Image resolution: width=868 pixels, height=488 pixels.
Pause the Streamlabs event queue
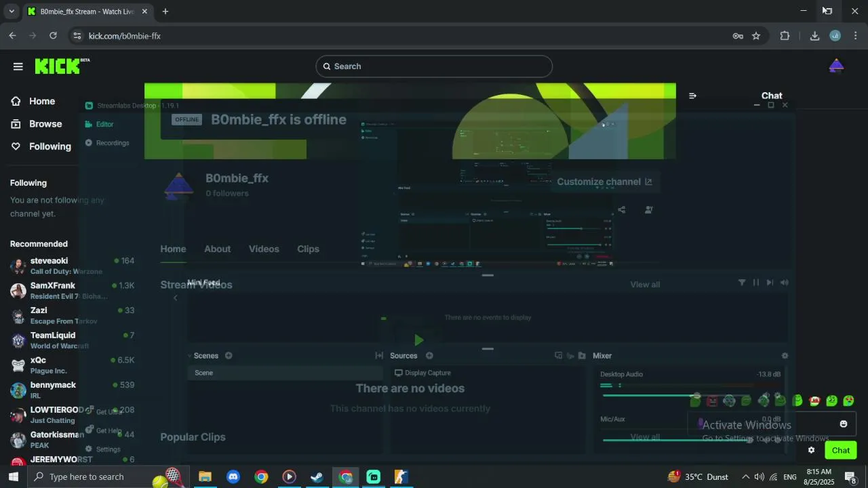(x=756, y=283)
